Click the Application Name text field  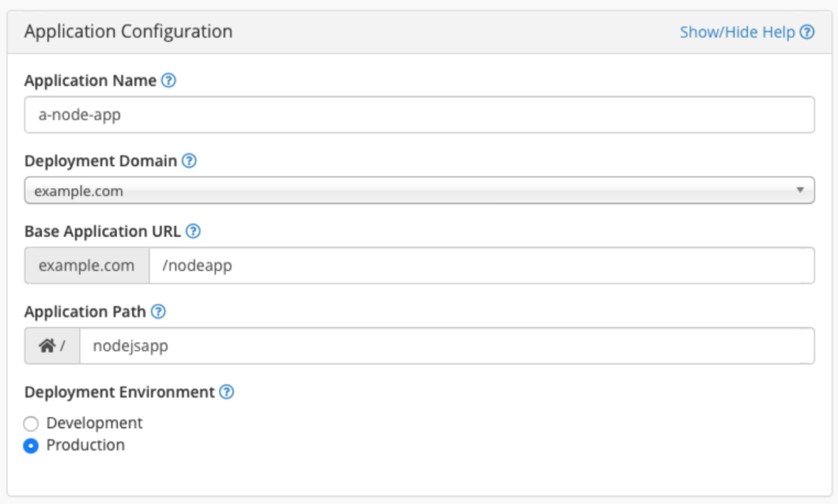[419, 115]
